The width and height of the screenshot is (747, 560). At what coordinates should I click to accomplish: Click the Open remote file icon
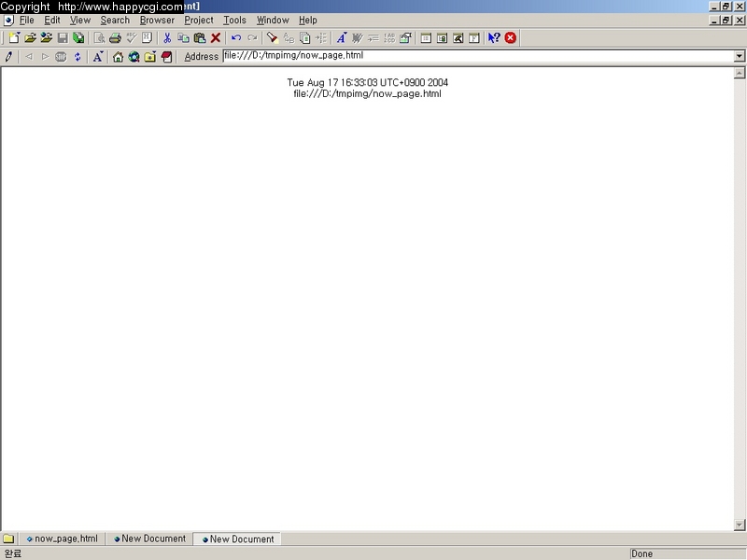(46, 38)
